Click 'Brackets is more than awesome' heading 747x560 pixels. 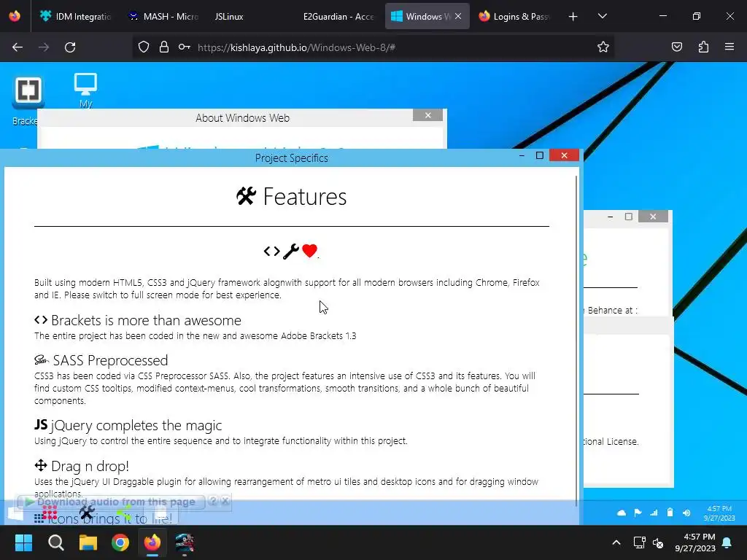pos(146,321)
